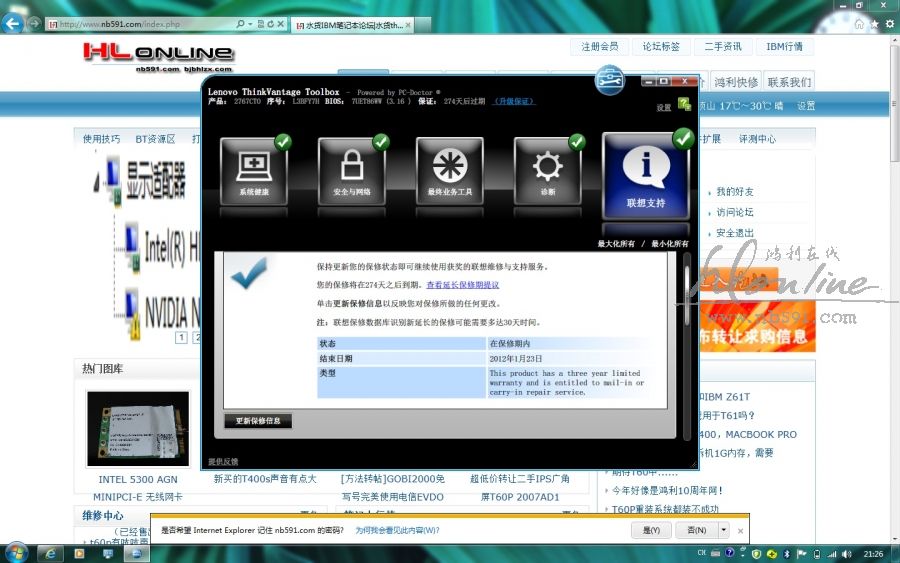
Task: Open the 系统健康 (System Health) tile
Action: pyautogui.click(x=254, y=172)
